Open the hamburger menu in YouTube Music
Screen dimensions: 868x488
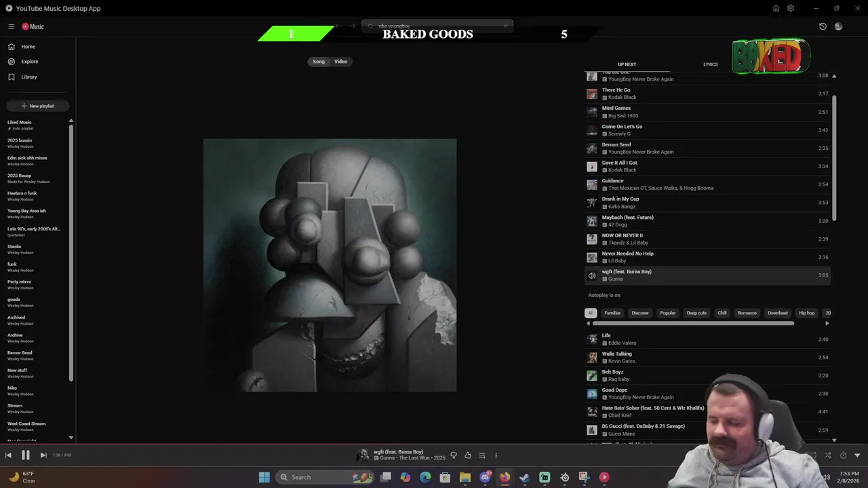[12, 26]
